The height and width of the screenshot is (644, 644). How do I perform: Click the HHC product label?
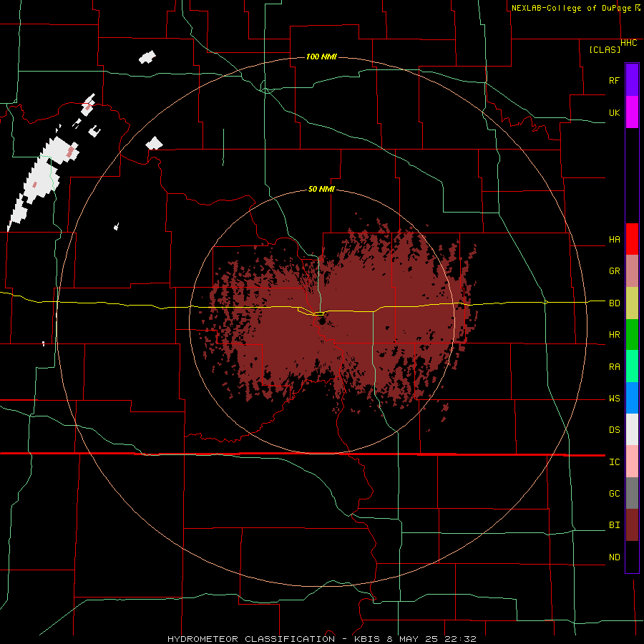[x=629, y=43]
